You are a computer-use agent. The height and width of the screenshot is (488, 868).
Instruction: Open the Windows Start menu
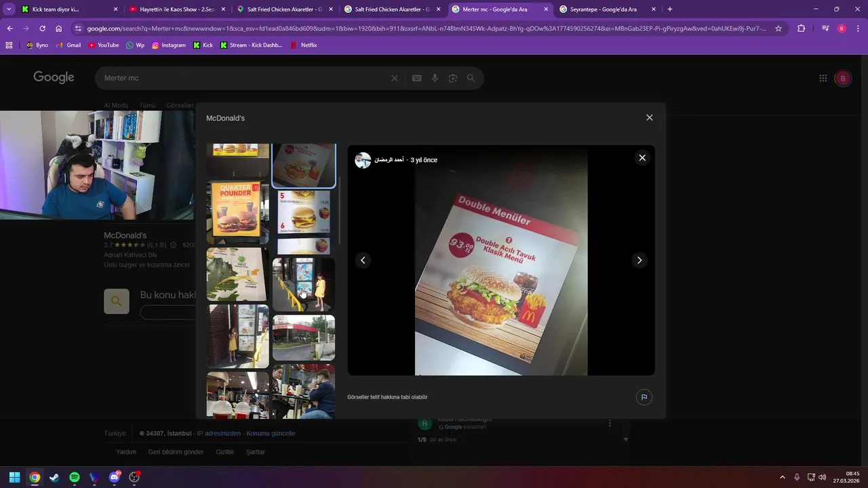(14, 477)
